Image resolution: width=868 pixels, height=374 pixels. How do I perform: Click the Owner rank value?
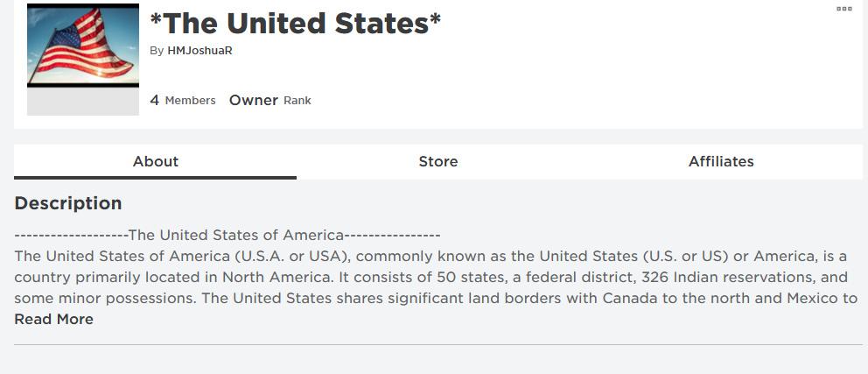click(254, 100)
